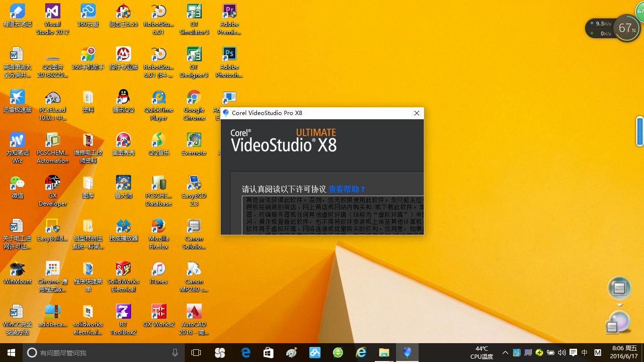This screenshot has width=644, height=362.
Task: Click the Corel VideoStudio taskbar button
Action: point(407,352)
